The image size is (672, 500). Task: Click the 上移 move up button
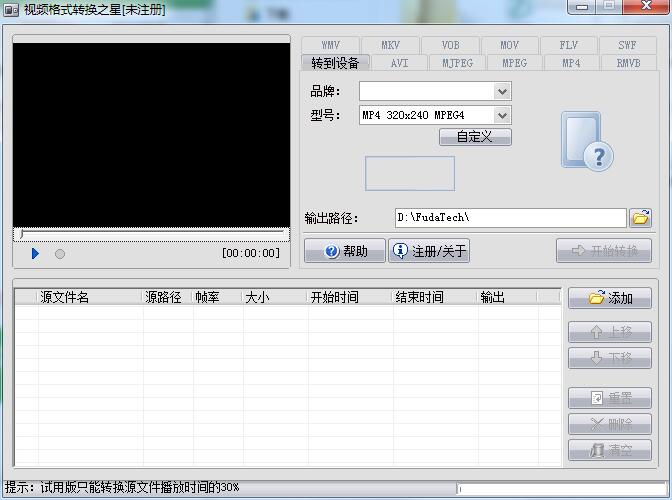[610, 332]
